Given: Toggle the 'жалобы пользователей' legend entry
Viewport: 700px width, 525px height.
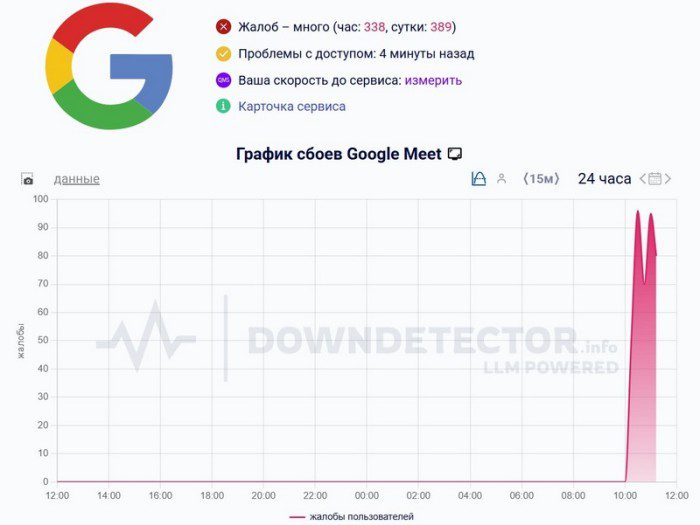Looking at the screenshot, I should (x=351, y=516).
